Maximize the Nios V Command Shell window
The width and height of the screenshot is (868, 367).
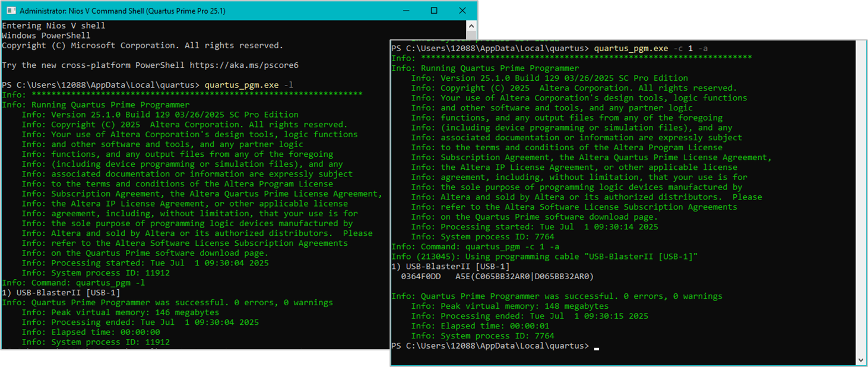click(434, 11)
